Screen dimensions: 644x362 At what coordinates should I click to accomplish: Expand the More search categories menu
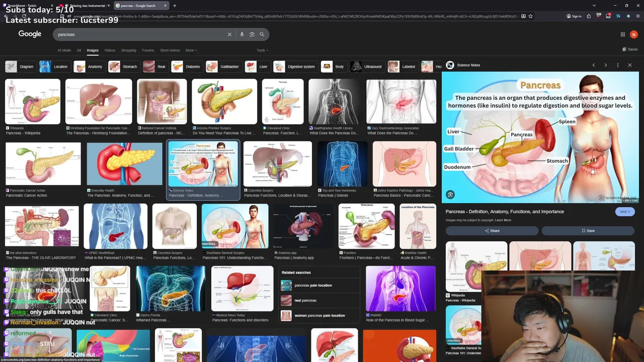[191, 50]
